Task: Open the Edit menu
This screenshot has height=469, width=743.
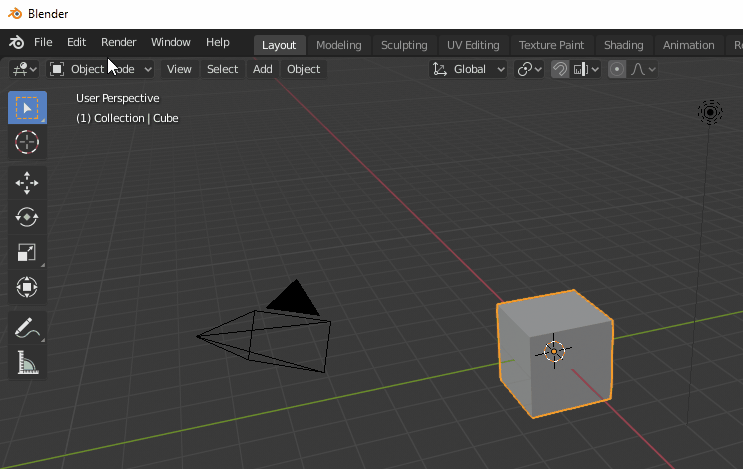Action: tap(76, 42)
